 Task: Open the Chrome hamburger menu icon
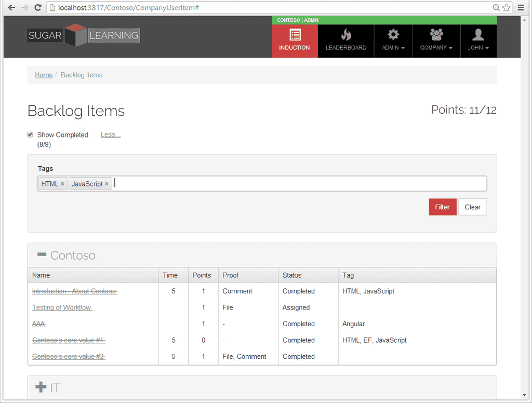[x=521, y=7]
